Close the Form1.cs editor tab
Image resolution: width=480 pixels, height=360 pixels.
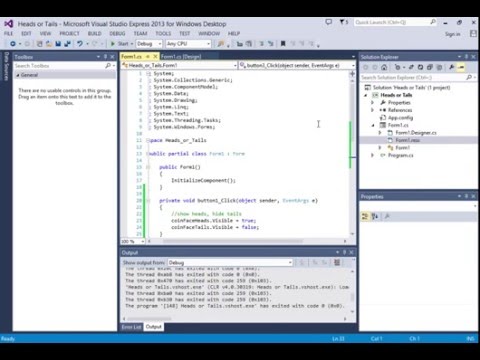point(155,57)
